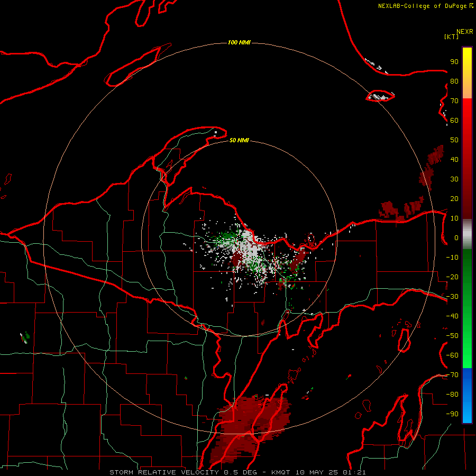476x476 pixels.
Task: Click the 10 value on the velocity scale
Action: coord(454,218)
